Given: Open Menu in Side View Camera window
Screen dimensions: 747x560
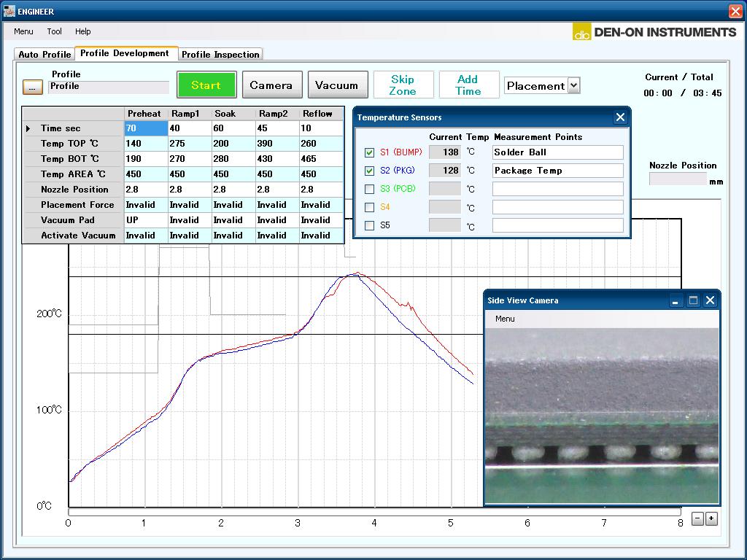Looking at the screenshot, I should [505, 319].
